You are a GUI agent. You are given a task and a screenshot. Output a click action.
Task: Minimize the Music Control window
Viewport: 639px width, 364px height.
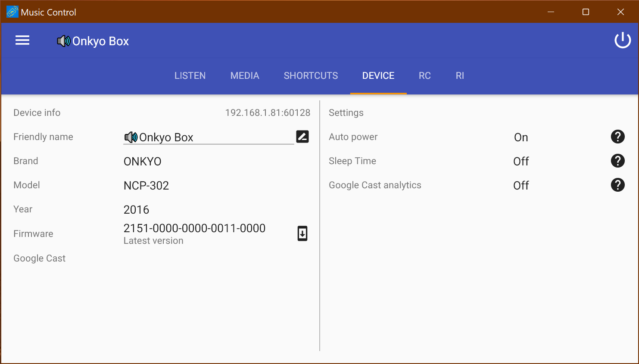[x=551, y=12]
